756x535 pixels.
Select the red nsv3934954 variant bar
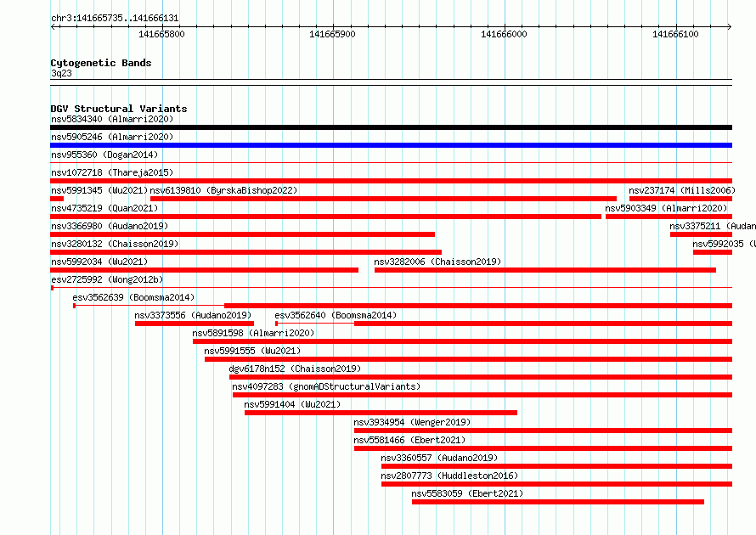coord(544,431)
